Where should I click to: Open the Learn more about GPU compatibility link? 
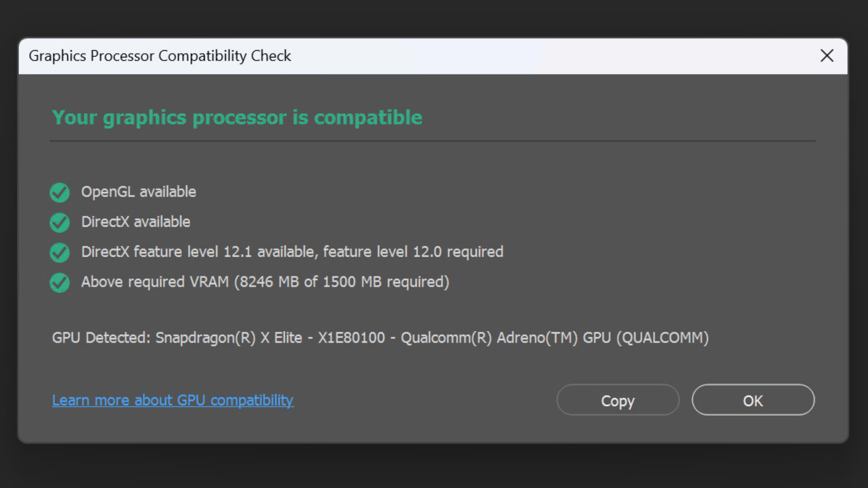pos(173,400)
